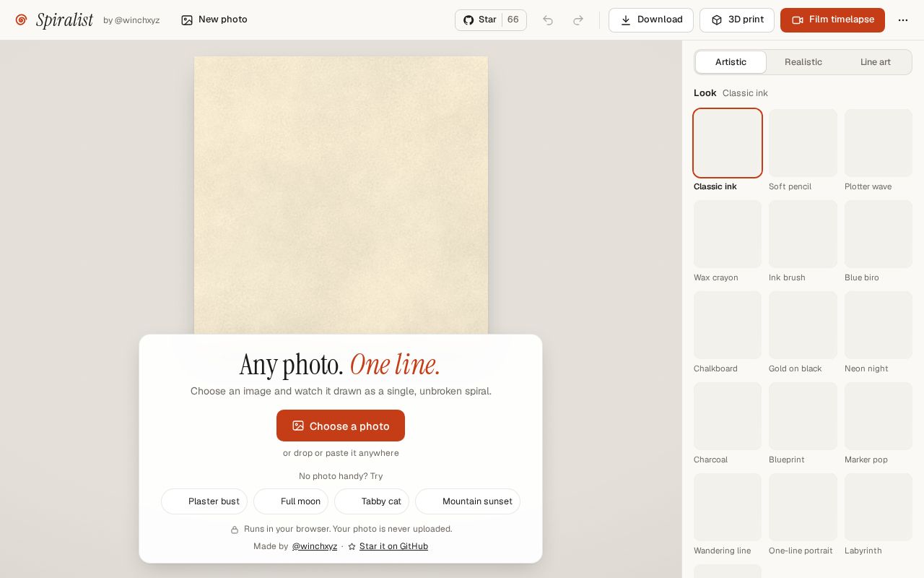The width and height of the screenshot is (924, 578).
Task: Click the undo arrow icon
Action: click(x=548, y=20)
